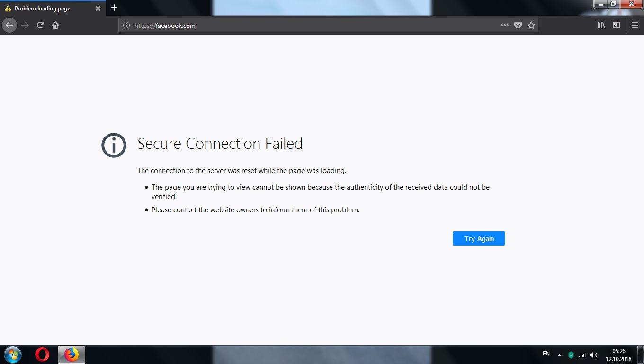Open the Opera browser from taskbar
644x364 pixels.
tap(42, 355)
